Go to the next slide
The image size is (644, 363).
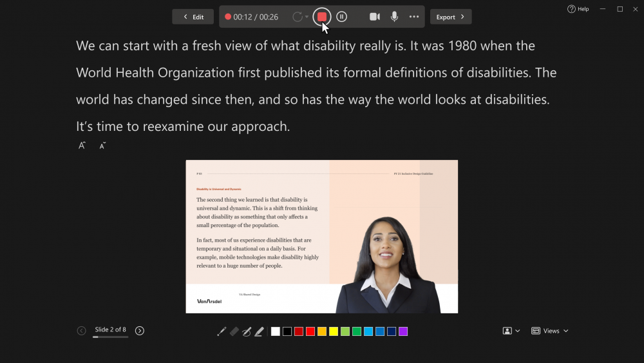(140, 331)
